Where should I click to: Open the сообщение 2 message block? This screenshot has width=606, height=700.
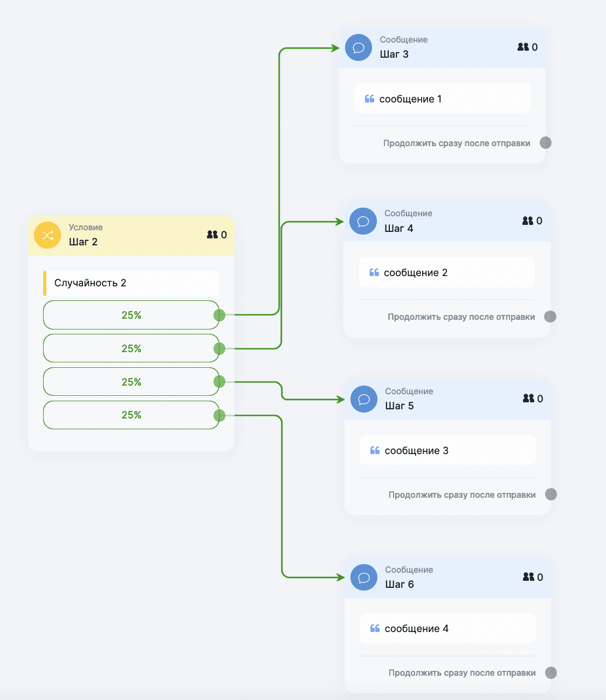point(446,272)
